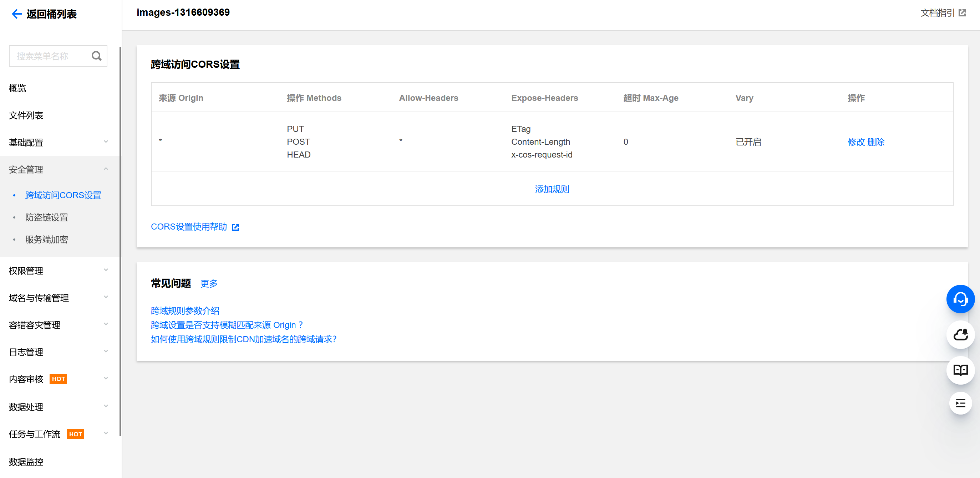This screenshot has width=980, height=478.
Task: Open the documentation book floating button
Action: (x=960, y=370)
